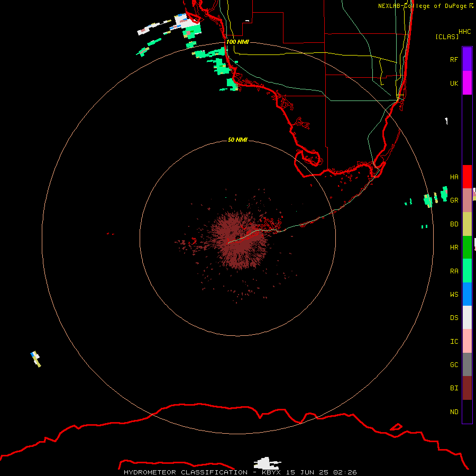The width and height of the screenshot is (476, 476).
Task: Click the HA legend label
Action: click(x=454, y=177)
